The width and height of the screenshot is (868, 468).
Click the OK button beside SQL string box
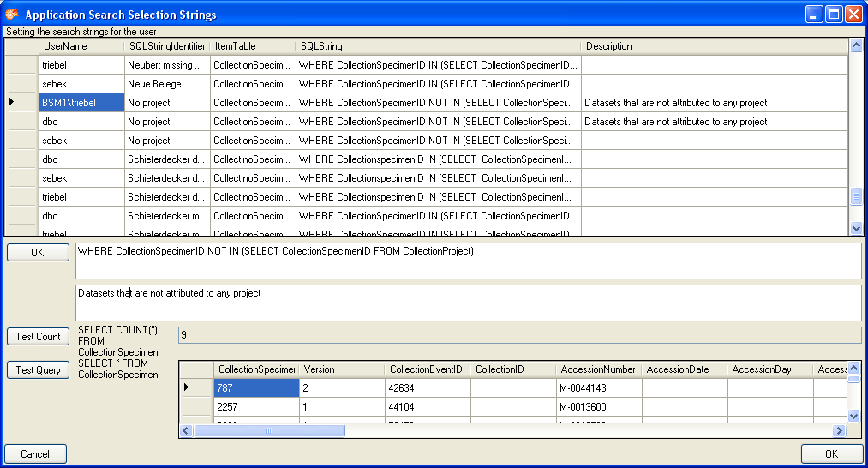(38, 253)
